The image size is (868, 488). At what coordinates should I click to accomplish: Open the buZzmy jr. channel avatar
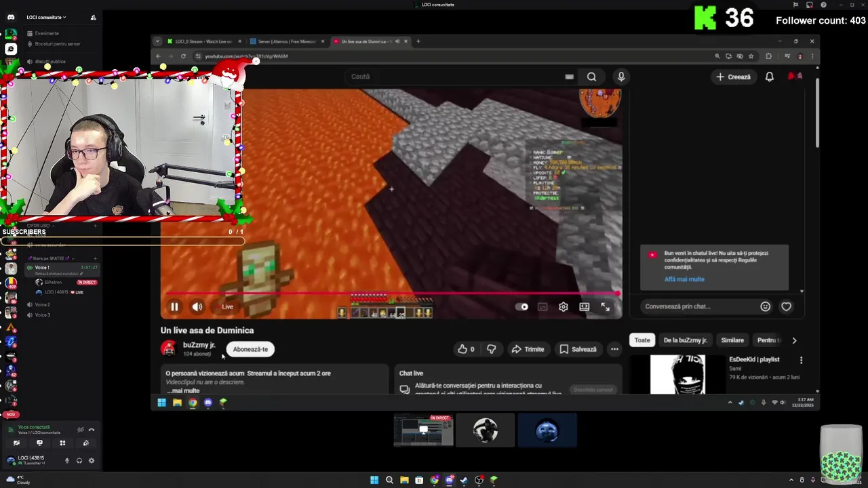click(168, 348)
